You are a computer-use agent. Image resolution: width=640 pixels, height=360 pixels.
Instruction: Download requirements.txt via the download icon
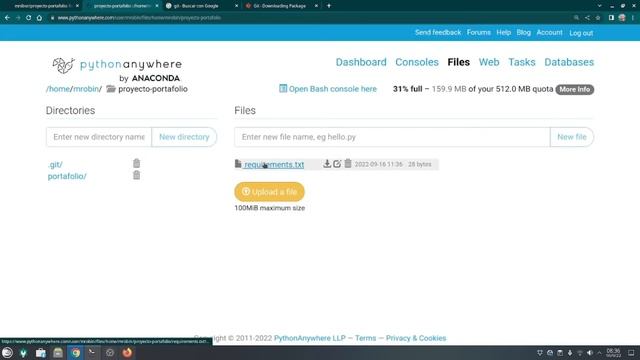pyautogui.click(x=327, y=164)
